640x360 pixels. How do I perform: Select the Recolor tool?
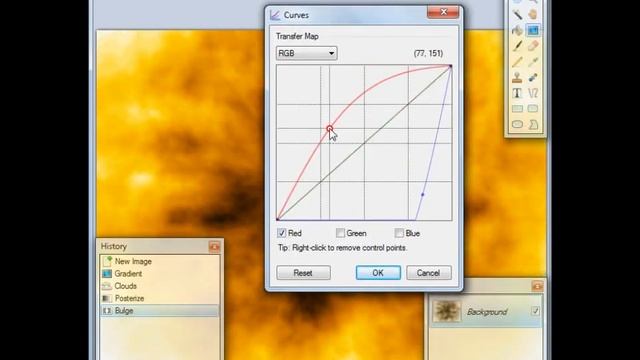[x=533, y=77]
